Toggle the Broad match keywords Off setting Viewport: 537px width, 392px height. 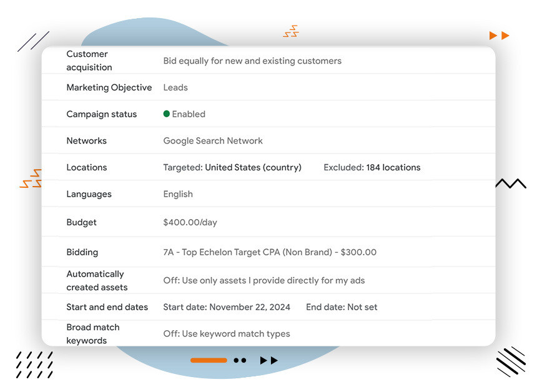point(226,333)
